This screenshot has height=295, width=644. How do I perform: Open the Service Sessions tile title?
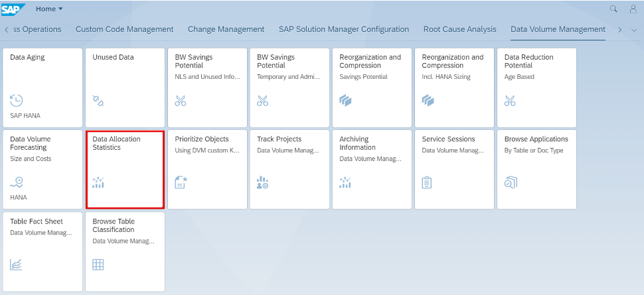449,139
